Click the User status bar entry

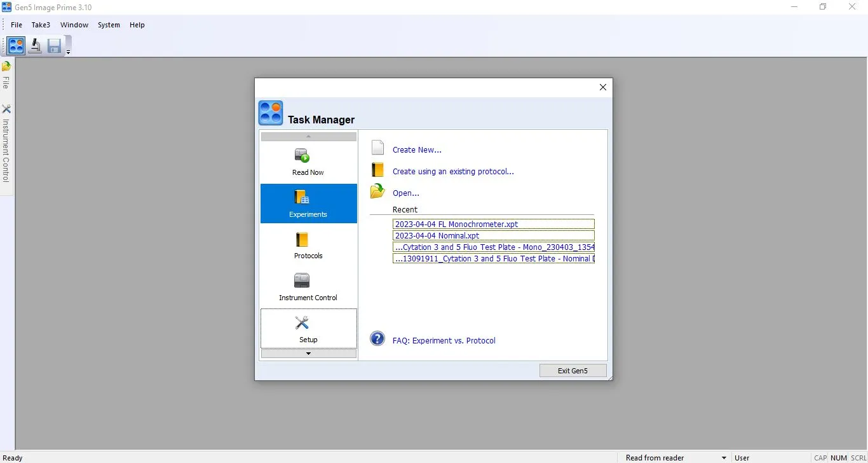tap(742, 458)
